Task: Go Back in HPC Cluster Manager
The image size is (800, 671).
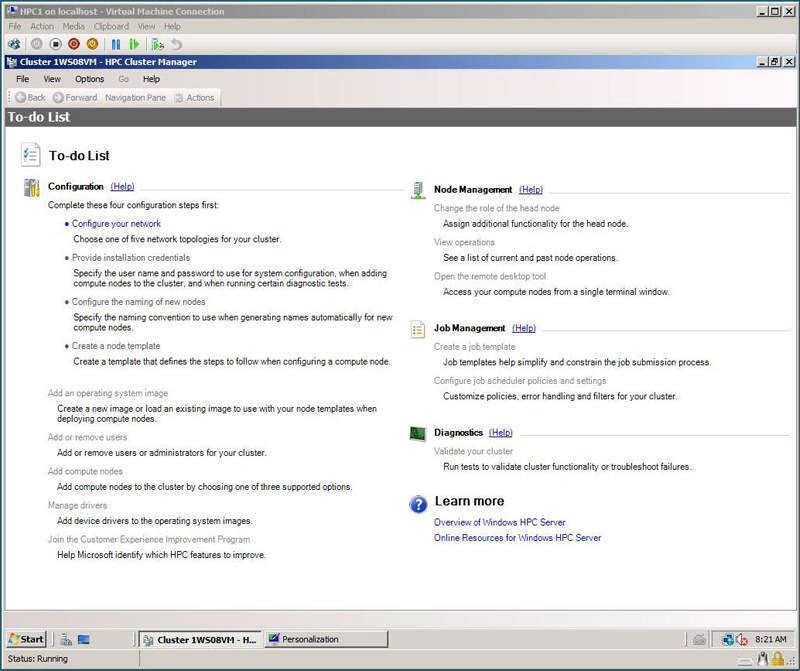Action: click(x=30, y=97)
